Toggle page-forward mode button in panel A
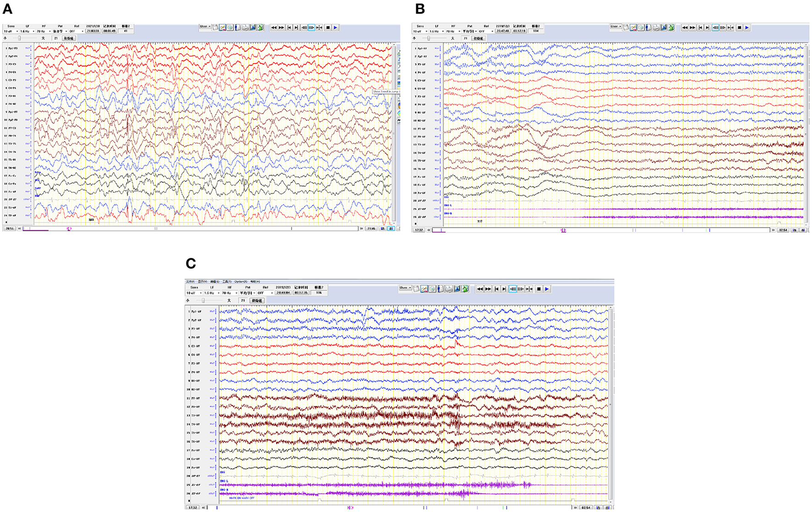 [312, 28]
